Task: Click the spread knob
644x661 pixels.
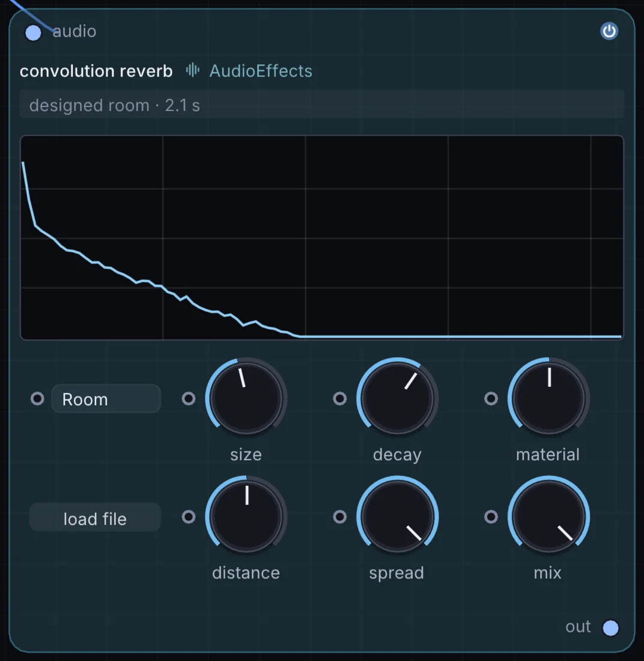Action: click(398, 517)
